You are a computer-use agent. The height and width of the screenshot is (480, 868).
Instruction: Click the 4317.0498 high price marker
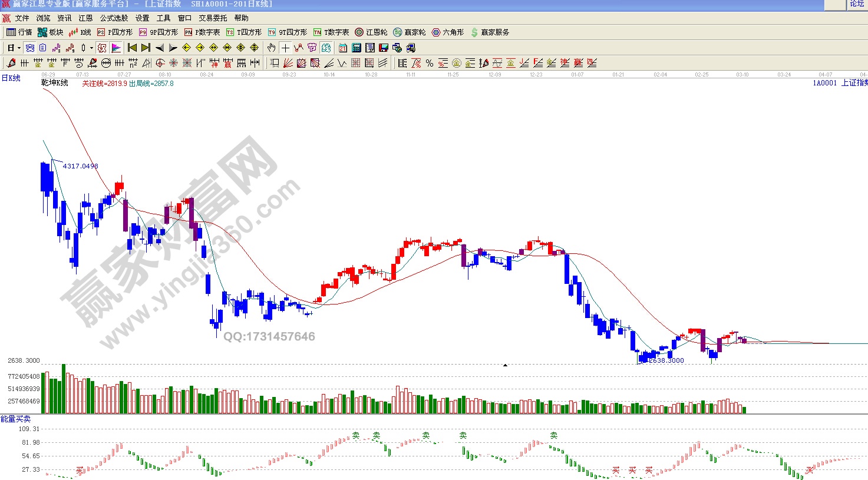click(x=80, y=166)
